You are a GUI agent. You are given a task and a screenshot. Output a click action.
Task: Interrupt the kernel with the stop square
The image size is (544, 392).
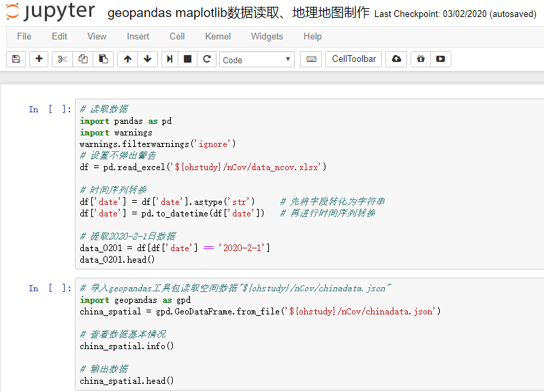188,59
